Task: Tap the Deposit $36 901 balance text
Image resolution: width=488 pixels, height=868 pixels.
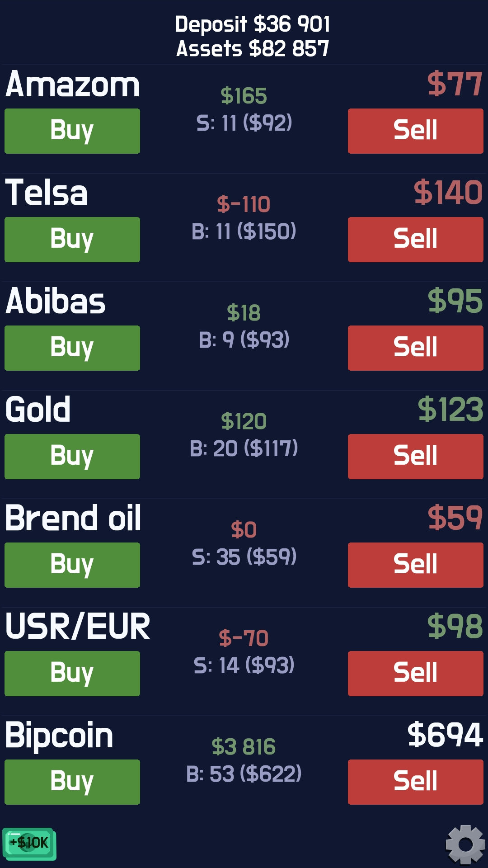Action: click(253, 24)
